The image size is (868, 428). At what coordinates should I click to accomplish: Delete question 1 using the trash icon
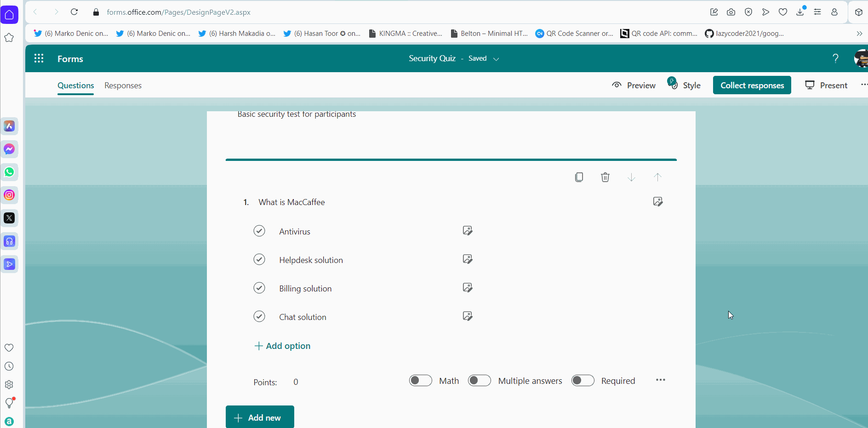click(605, 177)
